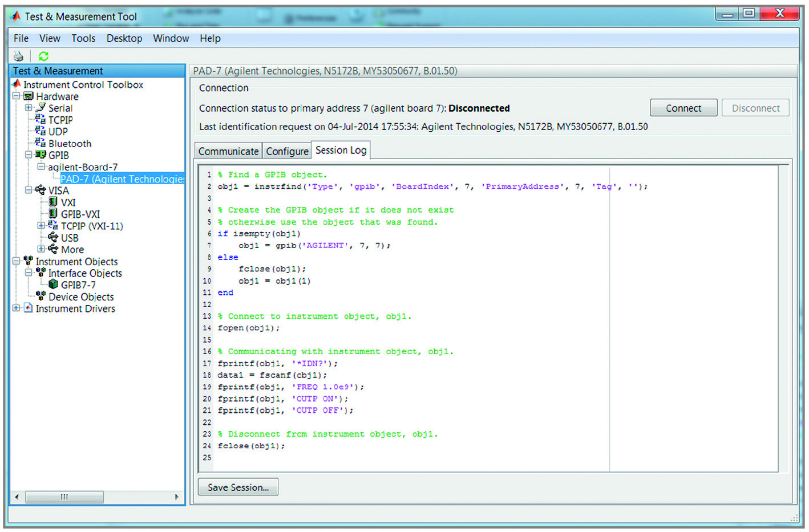Click the Instrument Control Toolbox icon
Screen dimensions: 809x532
click(17, 84)
